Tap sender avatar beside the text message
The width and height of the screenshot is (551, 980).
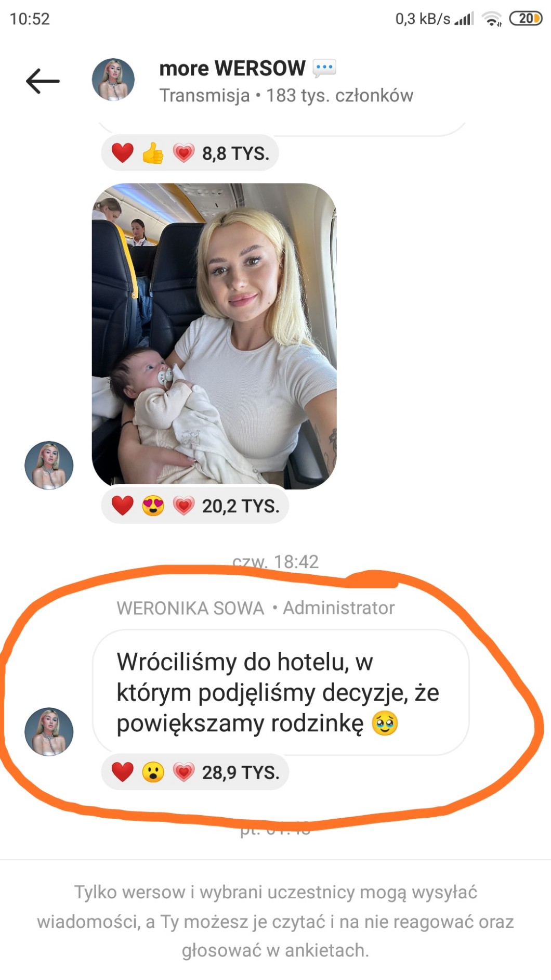click(49, 731)
